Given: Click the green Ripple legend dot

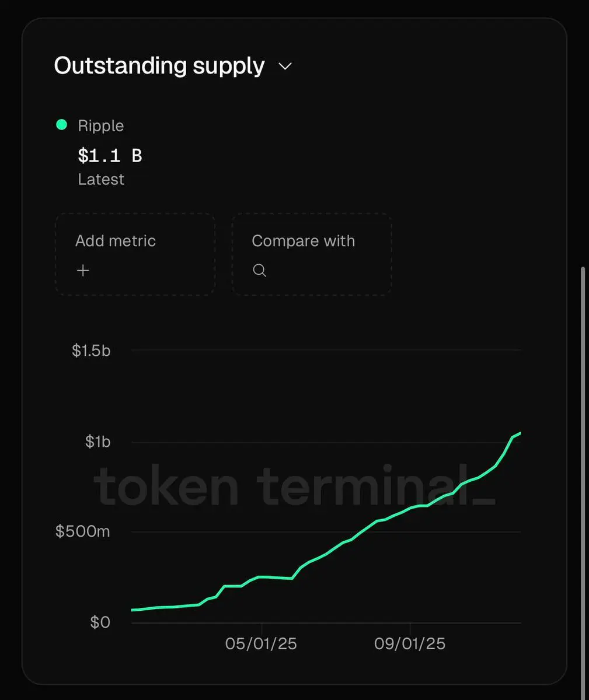Looking at the screenshot, I should coord(61,124).
